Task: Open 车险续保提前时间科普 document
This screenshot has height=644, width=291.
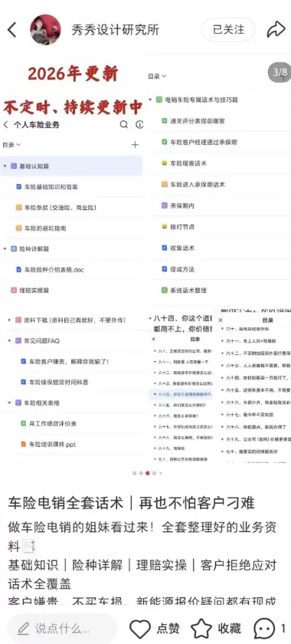Action: click(59, 383)
